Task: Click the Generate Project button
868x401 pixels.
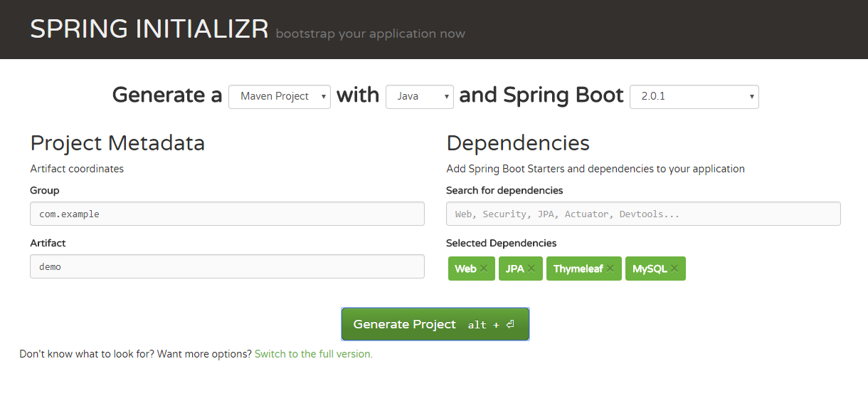Action: (435, 324)
